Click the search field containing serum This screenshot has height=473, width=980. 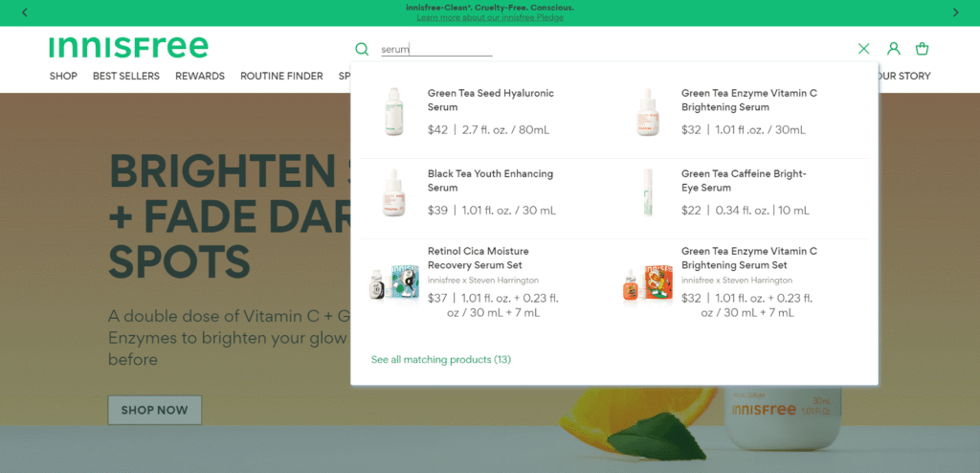point(436,50)
